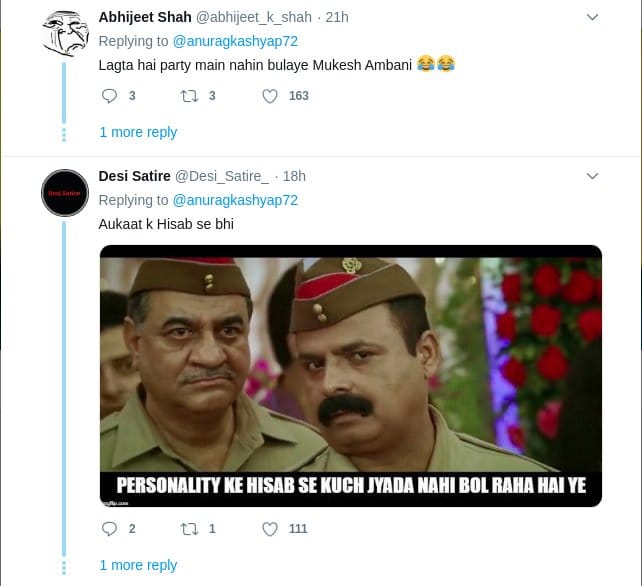Viewport: 642px width, 586px height.
Task: Expand '1 more reply' under Desi Satire's tweet
Action: (x=138, y=565)
